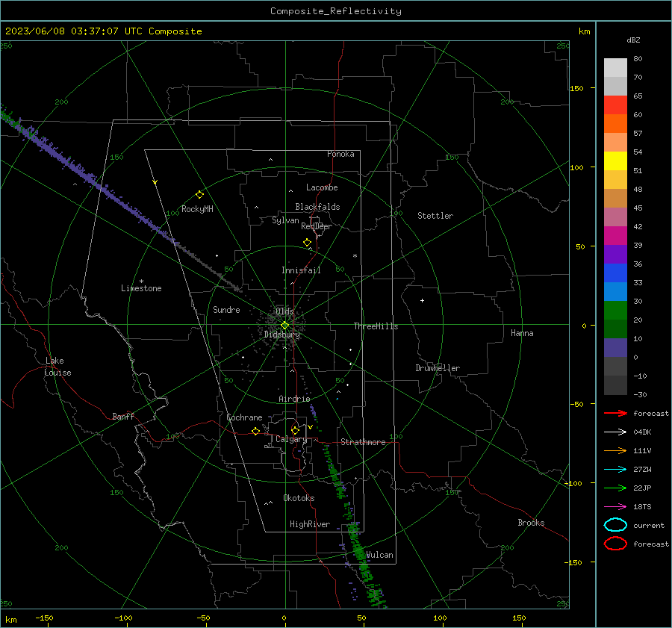Click the Hanna city label

[522, 333]
